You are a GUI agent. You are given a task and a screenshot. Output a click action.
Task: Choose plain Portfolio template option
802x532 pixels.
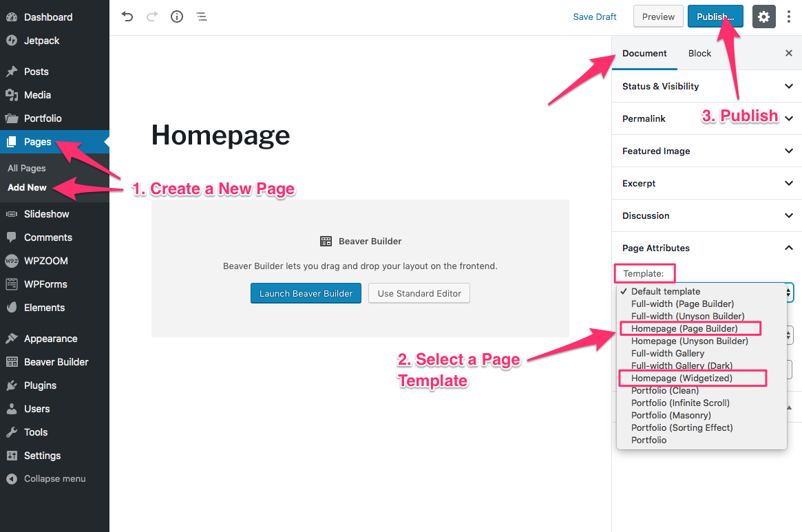pyautogui.click(x=701, y=440)
